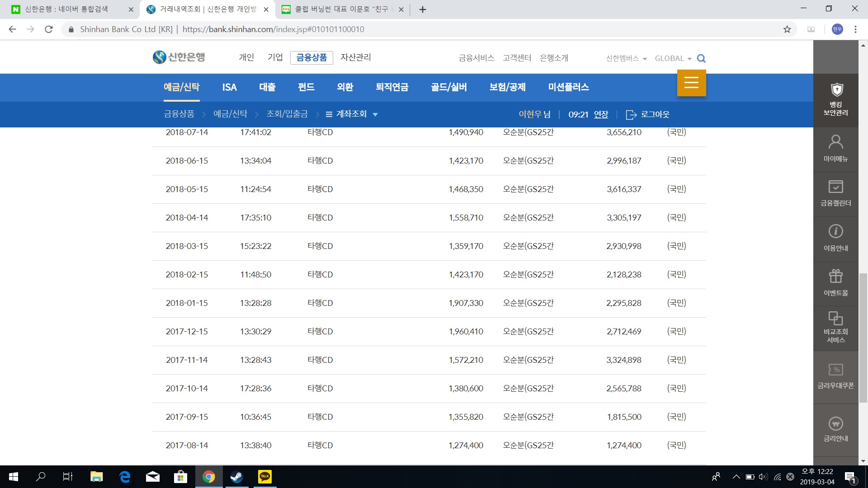Select 대출 menu tab

267,87
